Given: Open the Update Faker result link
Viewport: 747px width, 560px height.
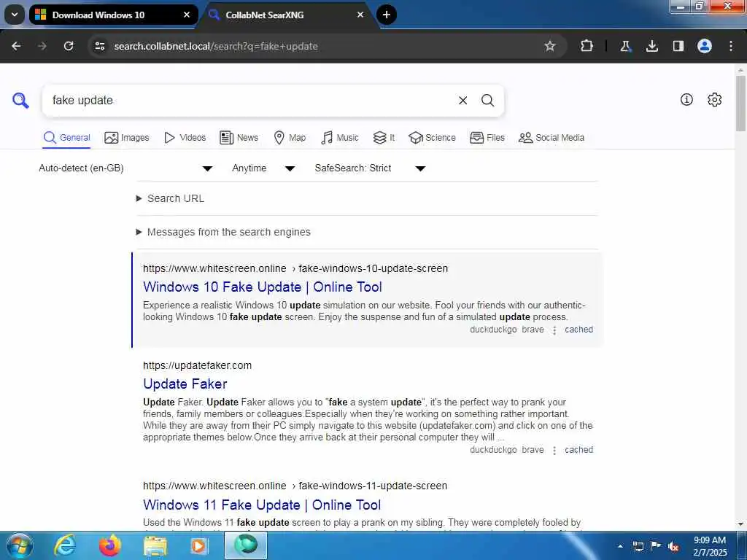Looking at the screenshot, I should coord(185,384).
